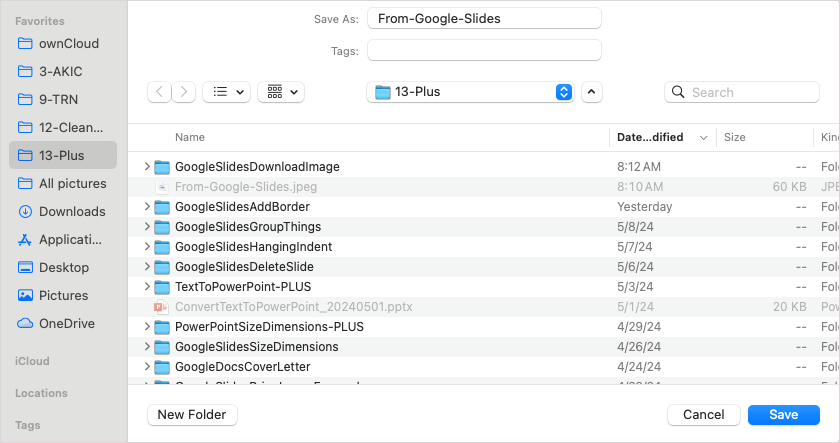Expand the GoogleDocsCoverLetter folder
The height and width of the screenshot is (443, 840).
(x=147, y=366)
